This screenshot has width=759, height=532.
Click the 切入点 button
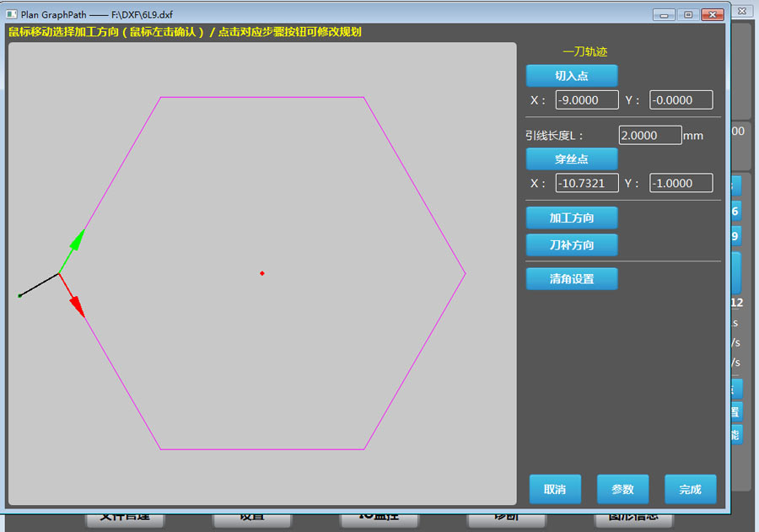tap(572, 76)
